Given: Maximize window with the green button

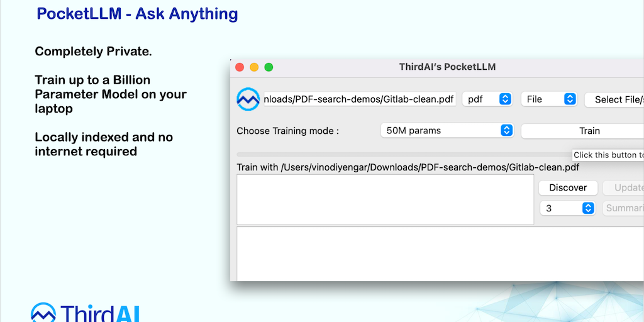Looking at the screenshot, I should coord(269,67).
